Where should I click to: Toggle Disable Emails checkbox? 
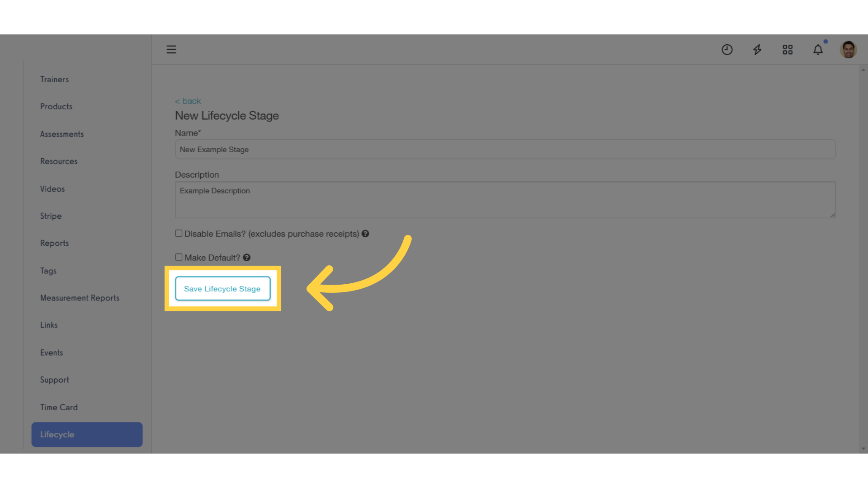(x=179, y=233)
